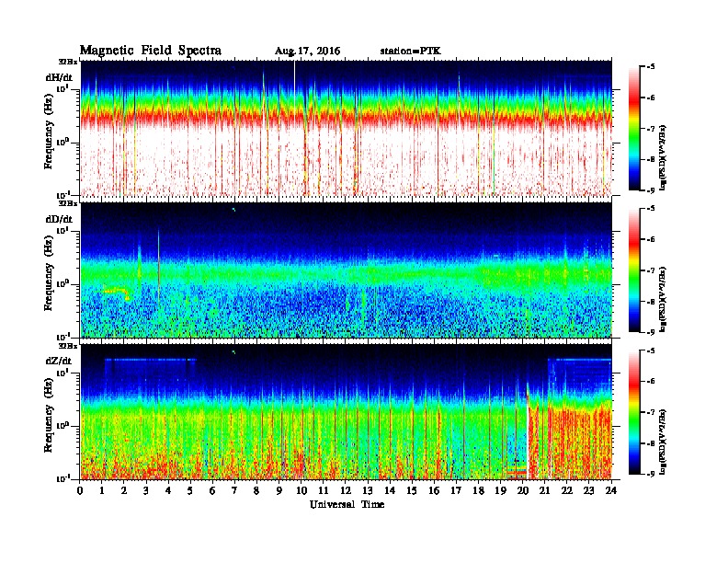Click the color scale bar beside dH/dt panel
This screenshot has width=728, height=563.
(633, 128)
